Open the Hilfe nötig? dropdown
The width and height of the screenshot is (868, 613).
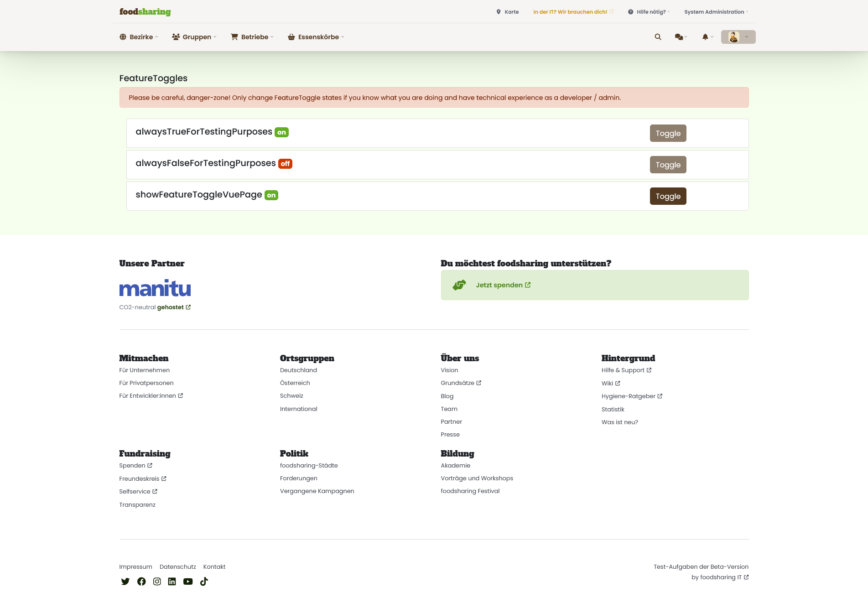point(649,12)
